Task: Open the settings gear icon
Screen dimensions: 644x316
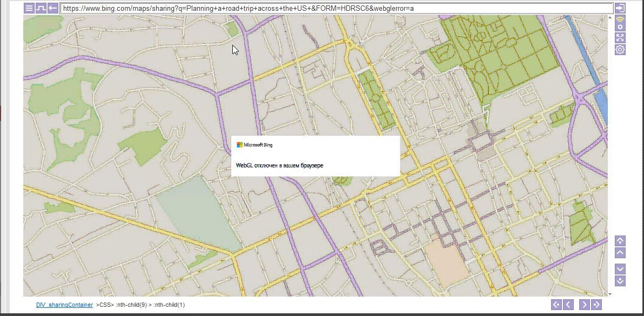Action: [620, 50]
